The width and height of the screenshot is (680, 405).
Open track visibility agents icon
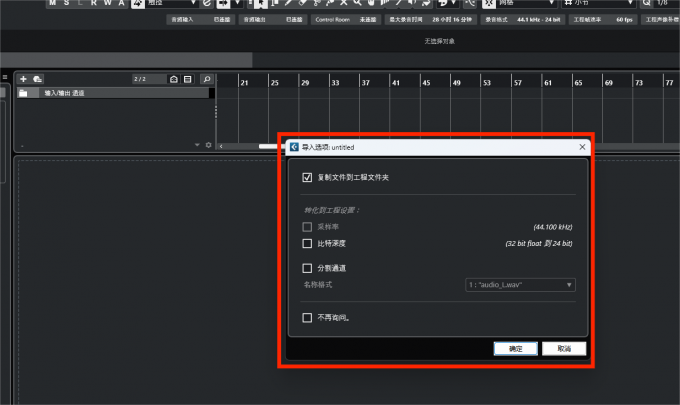pyautogui.click(x=187, y=79)
